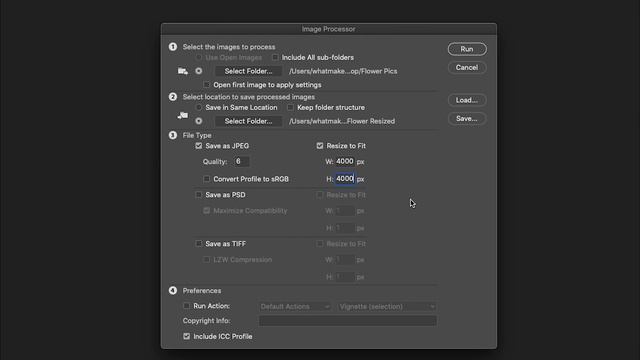Click the Copyright Info text field
This screenshot has width=640, height=360.
tap(348, 321)
